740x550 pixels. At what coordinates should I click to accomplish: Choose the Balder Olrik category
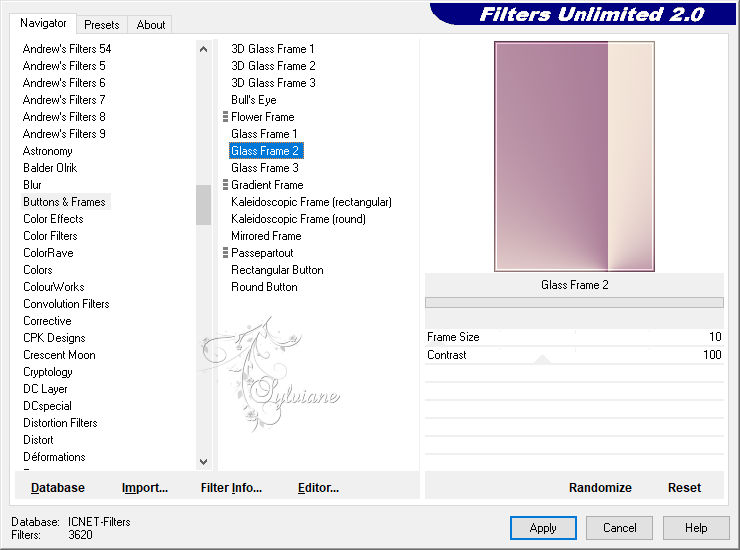50,168
